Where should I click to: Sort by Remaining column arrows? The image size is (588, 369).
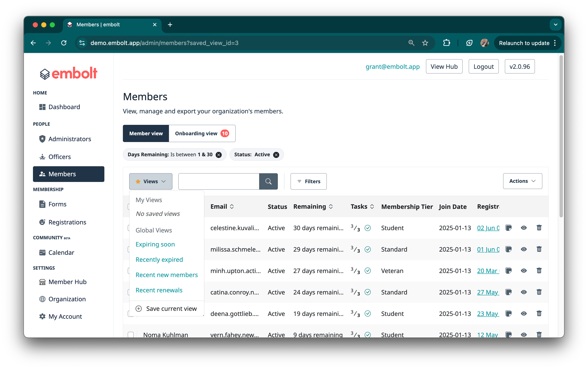click(x=331, y=207)
